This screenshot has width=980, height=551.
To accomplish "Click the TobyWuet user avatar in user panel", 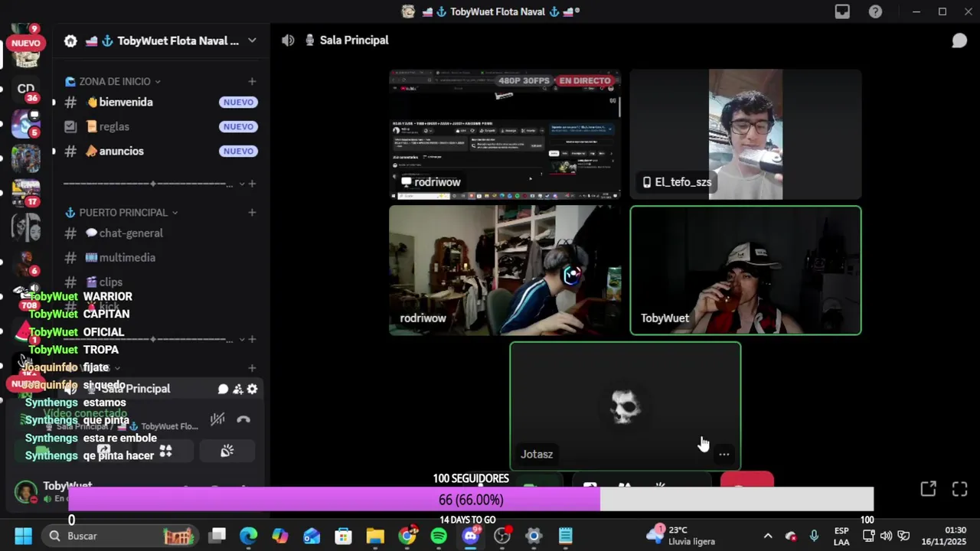I will coord(26,491).
